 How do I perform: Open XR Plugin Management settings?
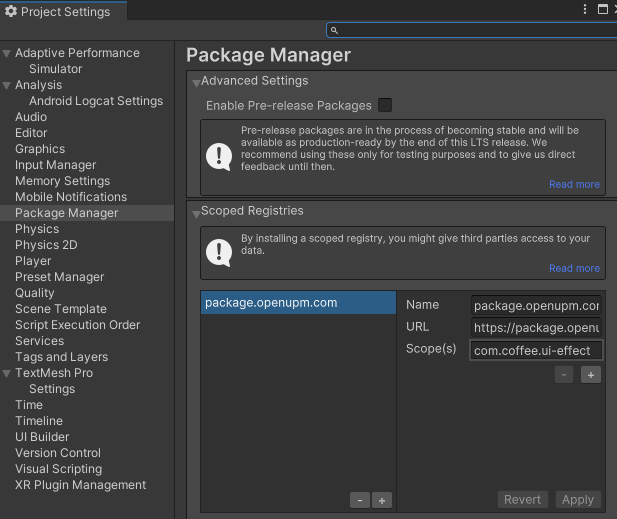(80, 485)
